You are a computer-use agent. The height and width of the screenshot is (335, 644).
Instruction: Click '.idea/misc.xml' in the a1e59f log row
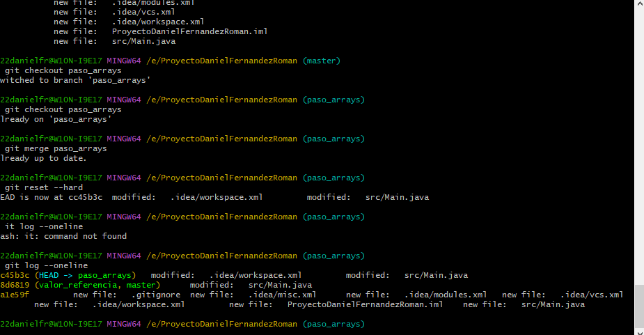282,295
